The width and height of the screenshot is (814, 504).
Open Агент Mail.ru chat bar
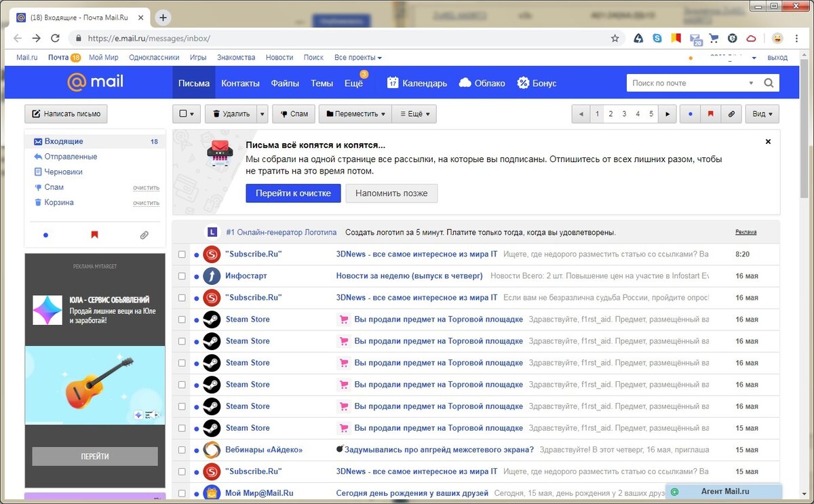(x=723, y=492)
